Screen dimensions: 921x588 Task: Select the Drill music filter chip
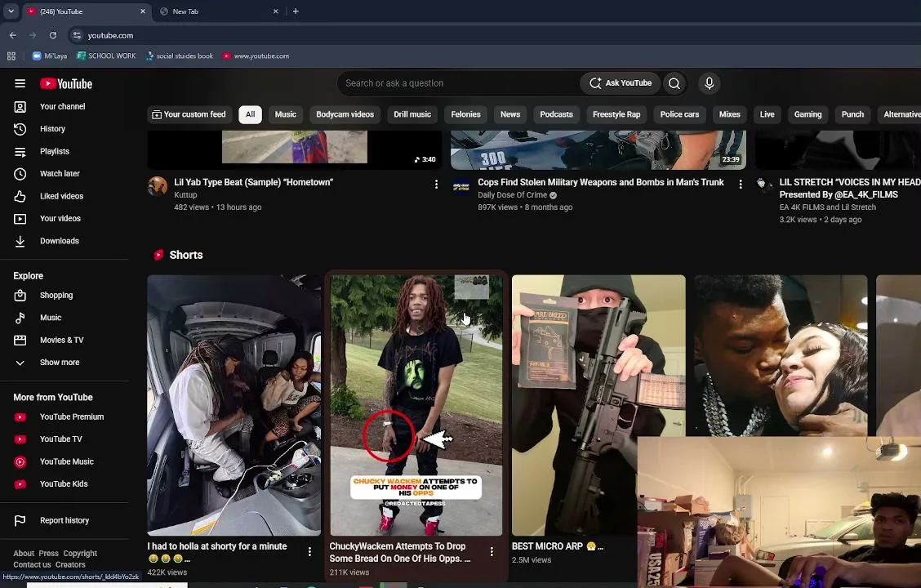point(412,114)
